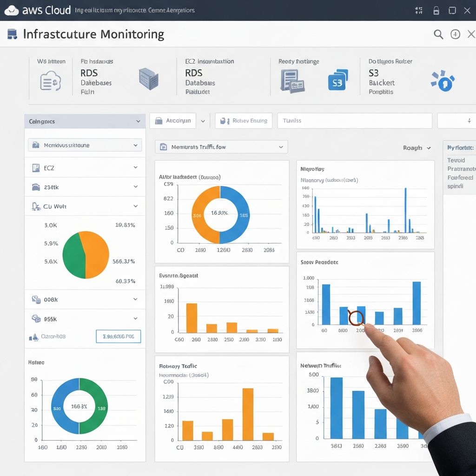Image resolution: width=476 pixels, height=476 pixels.
Task: Click the Richev Enuiing toolbar button
Action: 244,121
